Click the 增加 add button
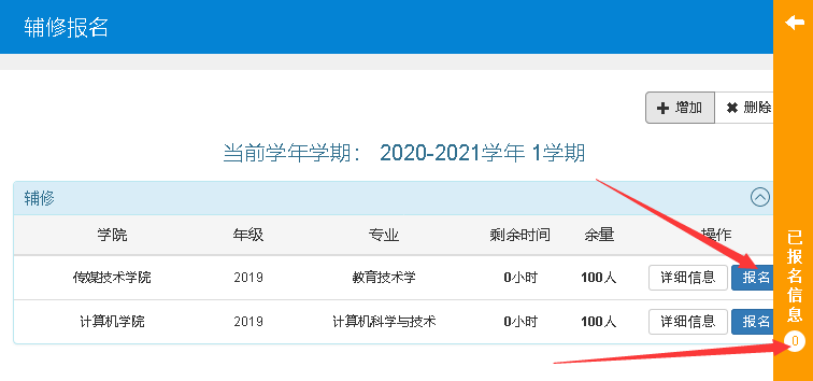This screenshot has height=381, width=813. click(680, 108)
